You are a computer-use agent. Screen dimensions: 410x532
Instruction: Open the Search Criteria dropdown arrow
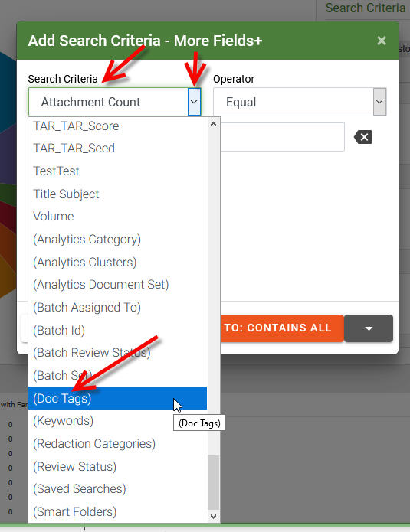194,102
